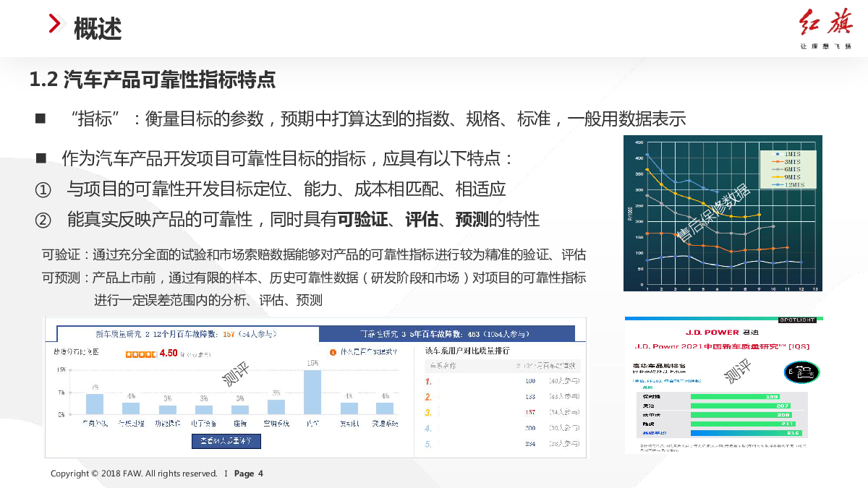This screenshot has width=868, height=488.
Task: Click the line starting with 可预测：产品上市前
Action: (x=314, y=278)
